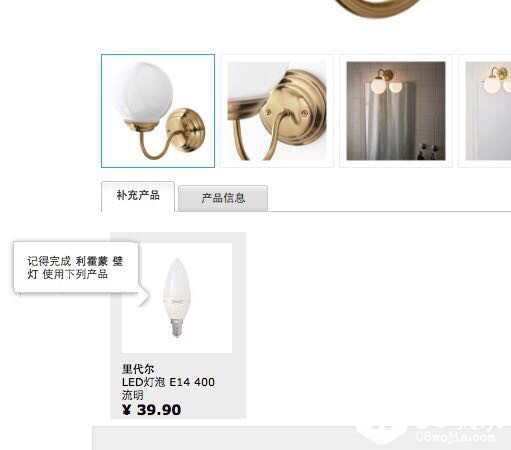511x450 pixels.
Task: Click the 记得完成 利霍蒙 壁灯 tooltip bubble
Action: (x=76, y=267)
